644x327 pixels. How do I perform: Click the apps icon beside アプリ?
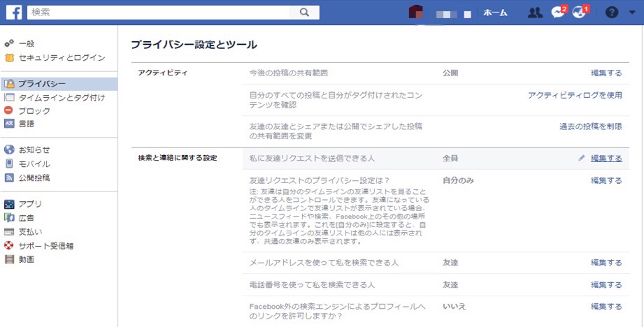coord(9,204)
